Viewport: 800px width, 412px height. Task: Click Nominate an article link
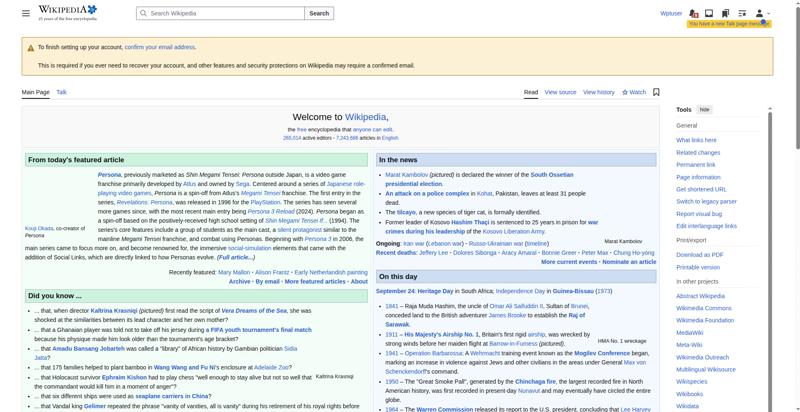[x=629, y=262]
